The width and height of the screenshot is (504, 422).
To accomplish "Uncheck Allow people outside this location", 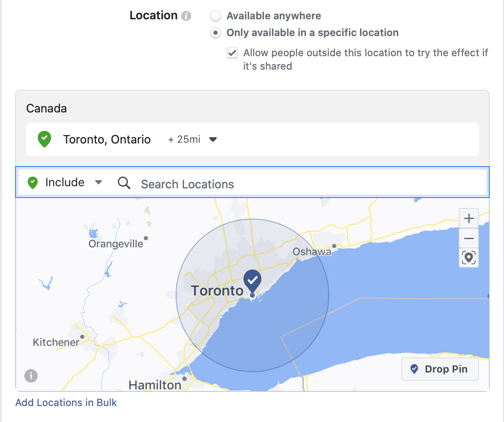I will (x=232, y=53).
